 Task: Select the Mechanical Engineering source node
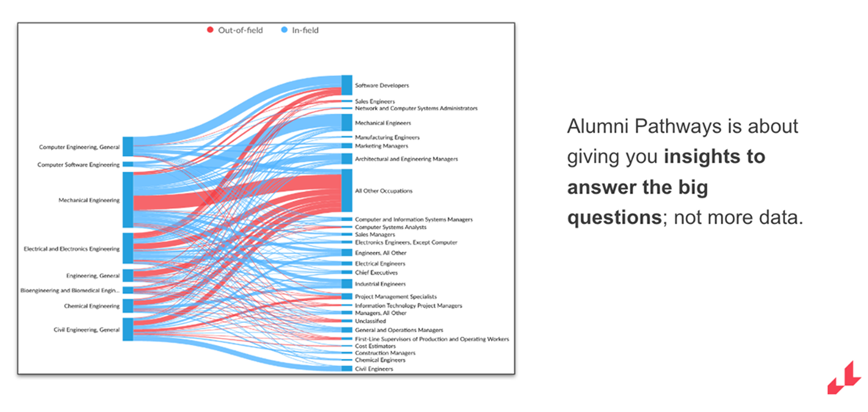128,200
